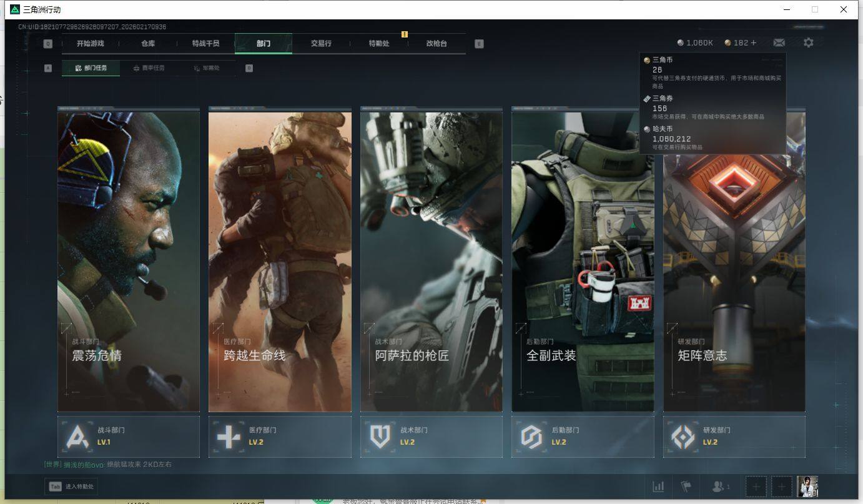The width and height of the screenshot is (863, 504).
Task: Click the player avatar portrait
Action: [x=807, y=487]
